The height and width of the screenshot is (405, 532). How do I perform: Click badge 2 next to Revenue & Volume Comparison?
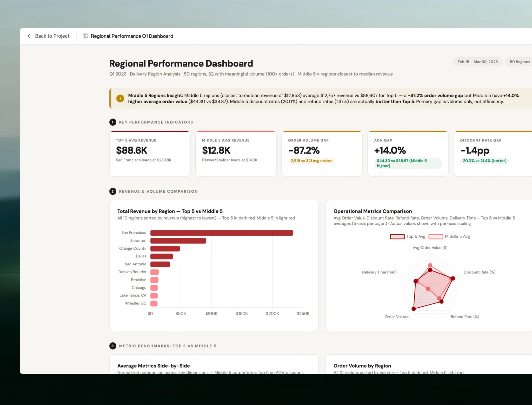click(x=112, y=191)
